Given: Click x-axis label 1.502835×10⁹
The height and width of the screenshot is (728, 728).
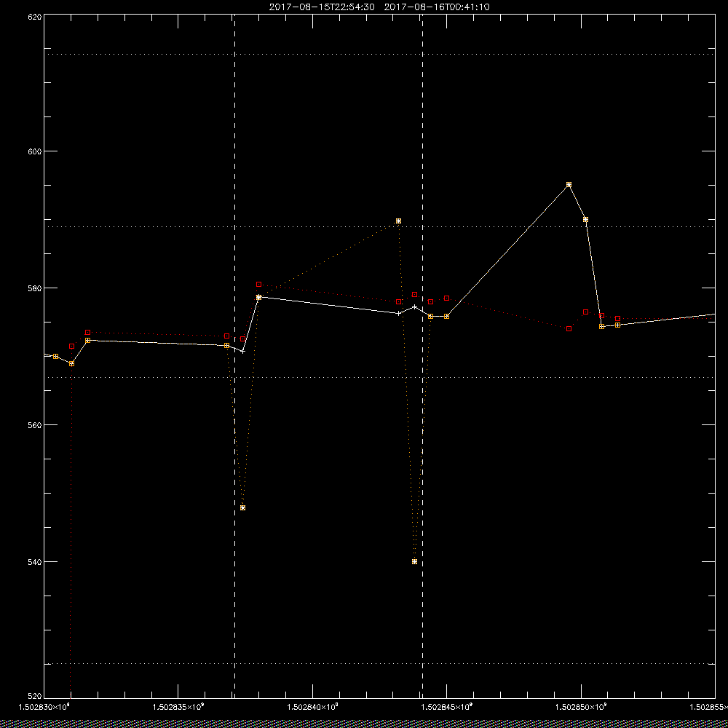Looking at the screenshot, I should (178, 707).
